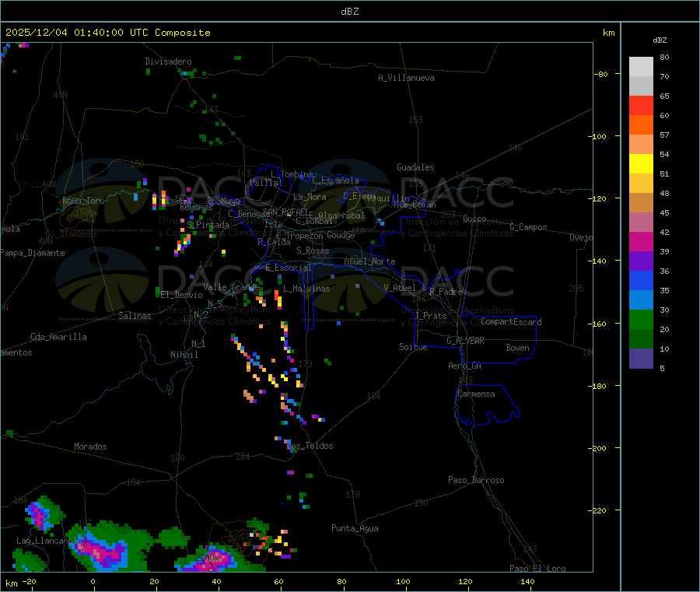700x592 pixels.
Task: Click the G_Campos place label
Action: tap(528, 227)
